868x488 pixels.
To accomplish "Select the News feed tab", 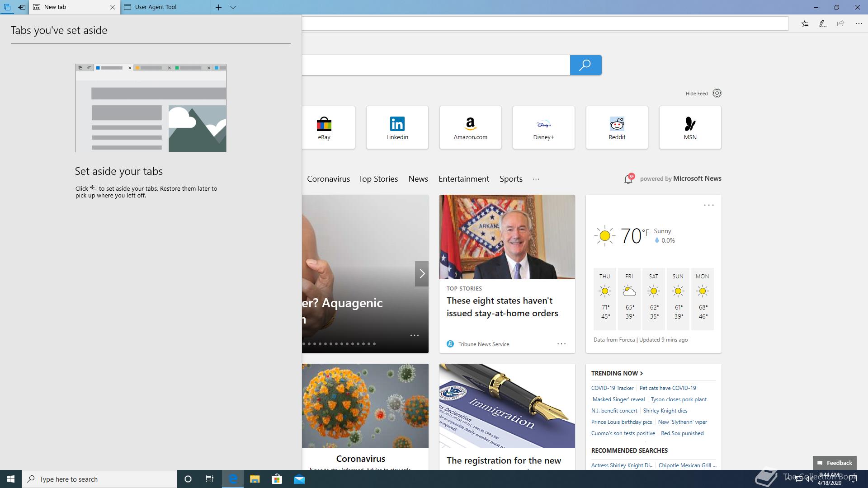I will click(x=418, y=179).
